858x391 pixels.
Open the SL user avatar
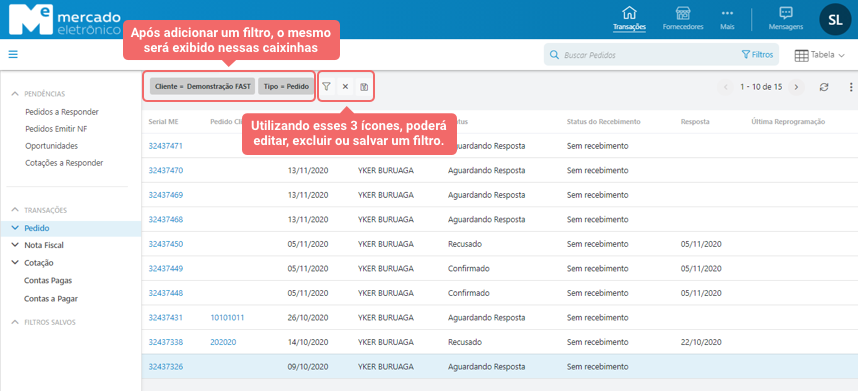tap(835, 20)
